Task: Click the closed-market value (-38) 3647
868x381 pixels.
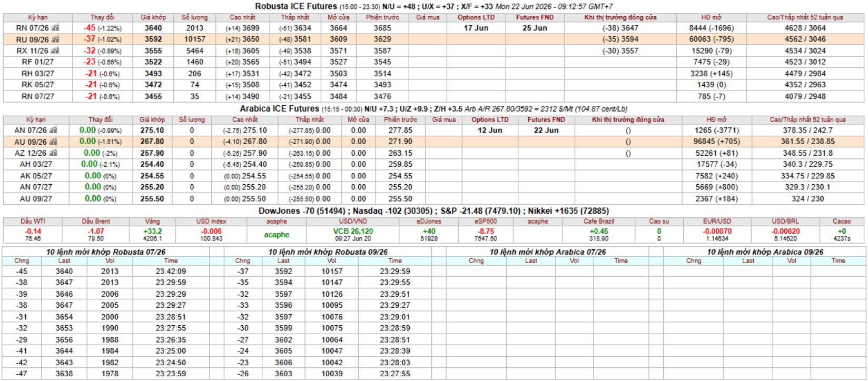Action: pyautogui.click(x=620, y=28)
